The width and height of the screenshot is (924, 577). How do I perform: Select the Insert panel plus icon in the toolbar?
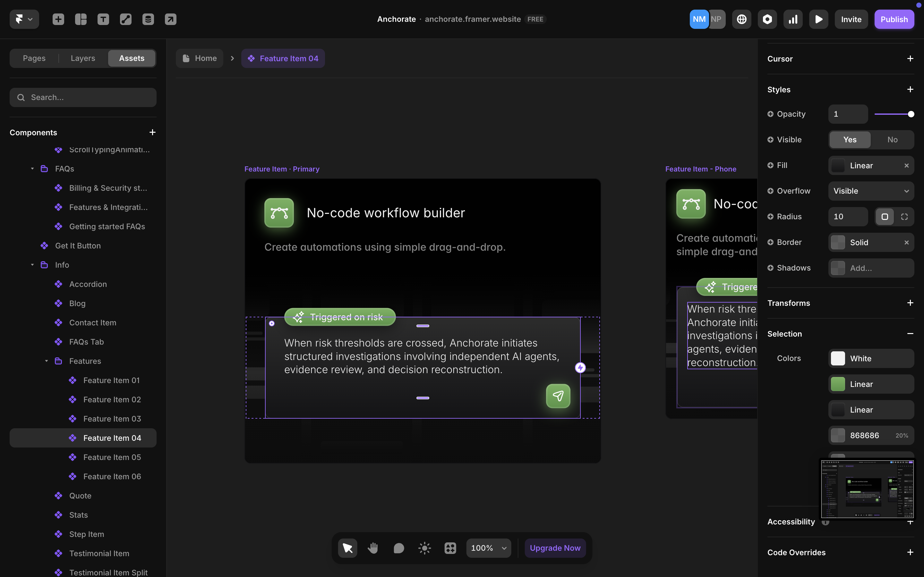coord(58,19)
